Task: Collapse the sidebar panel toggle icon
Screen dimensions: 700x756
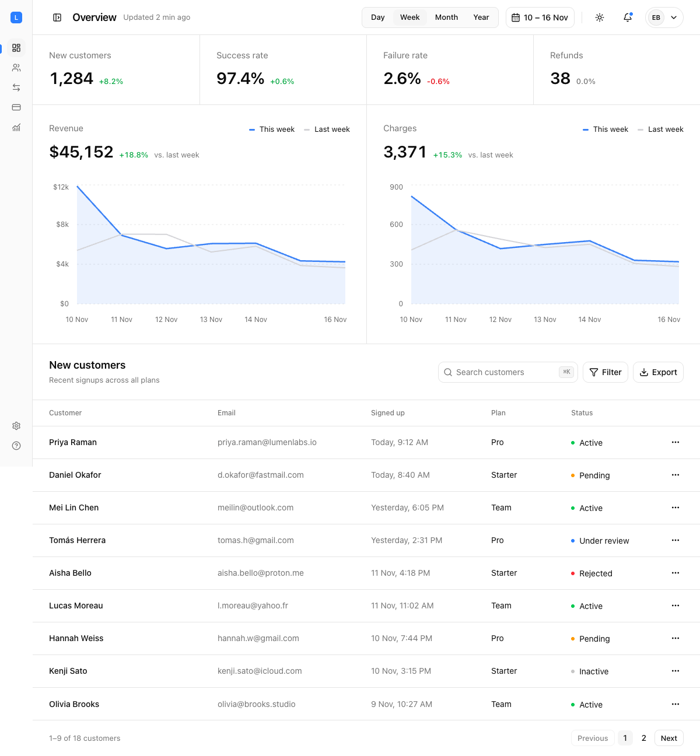Action: [x=57, y=17]
